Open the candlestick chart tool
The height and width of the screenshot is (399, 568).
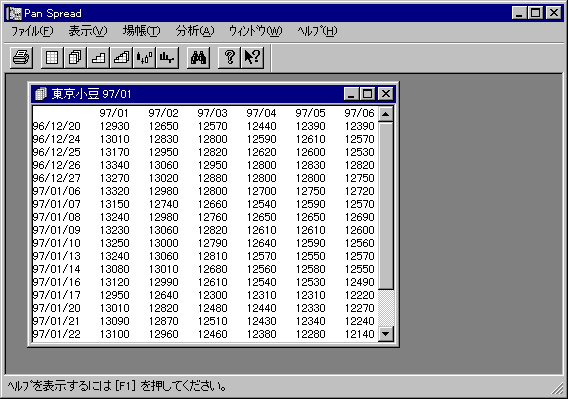(x=145, y=57)
